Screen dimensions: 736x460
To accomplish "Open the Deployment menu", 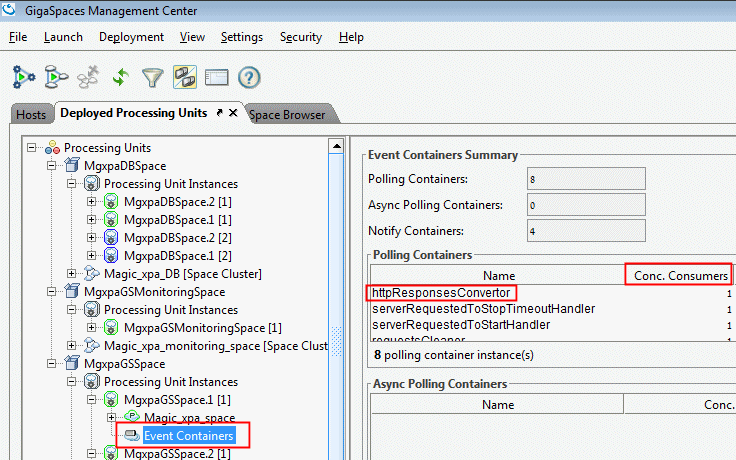I will click(x=131, y=37).
